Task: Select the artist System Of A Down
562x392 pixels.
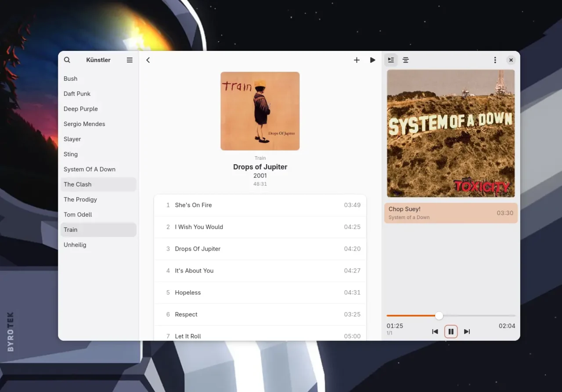Action: (90, 169)
